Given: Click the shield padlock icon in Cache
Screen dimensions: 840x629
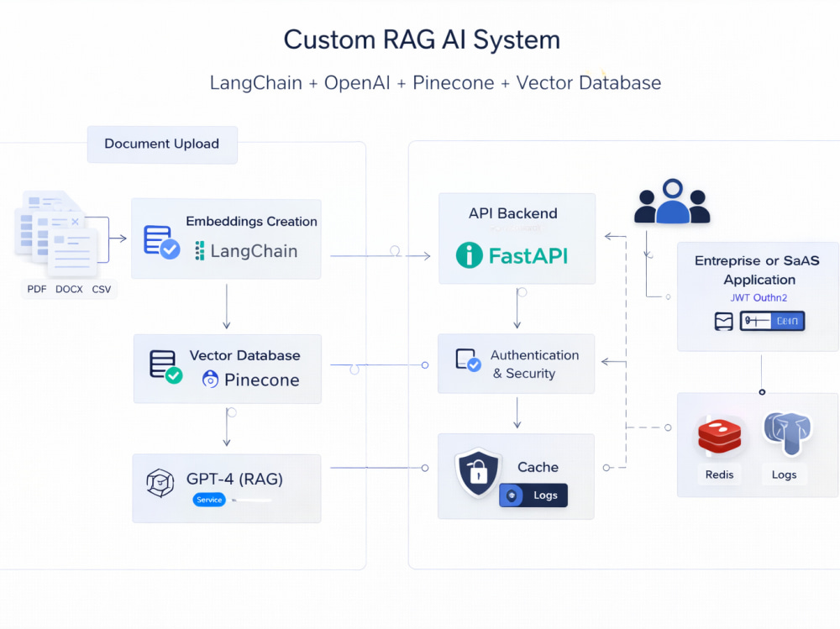Looking at the screenshot, I should 478,473.
